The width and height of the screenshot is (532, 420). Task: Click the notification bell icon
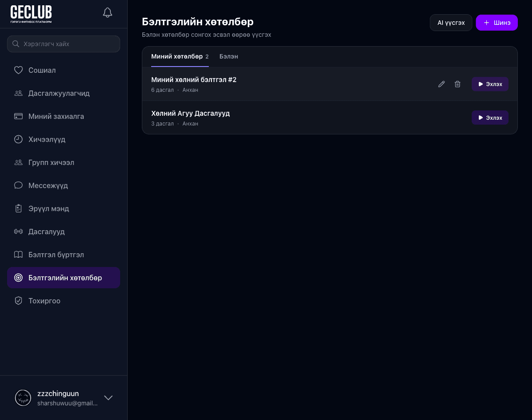107,12
